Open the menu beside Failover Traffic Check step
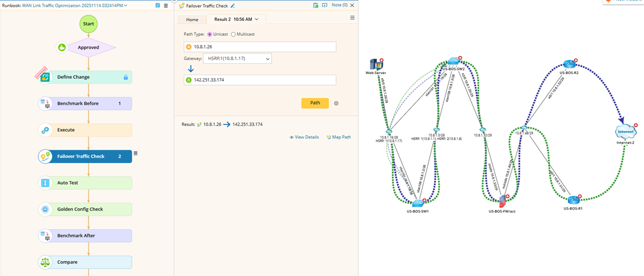 click(x=135, y=153)
